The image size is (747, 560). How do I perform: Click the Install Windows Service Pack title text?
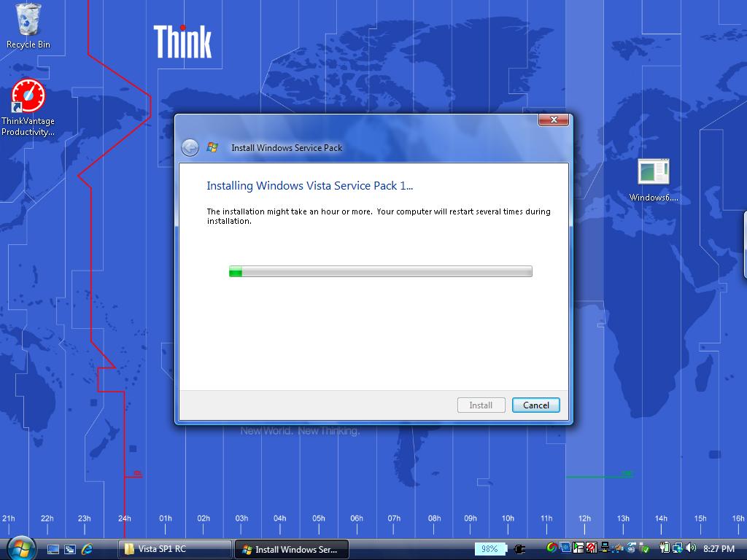pos(287,148)
